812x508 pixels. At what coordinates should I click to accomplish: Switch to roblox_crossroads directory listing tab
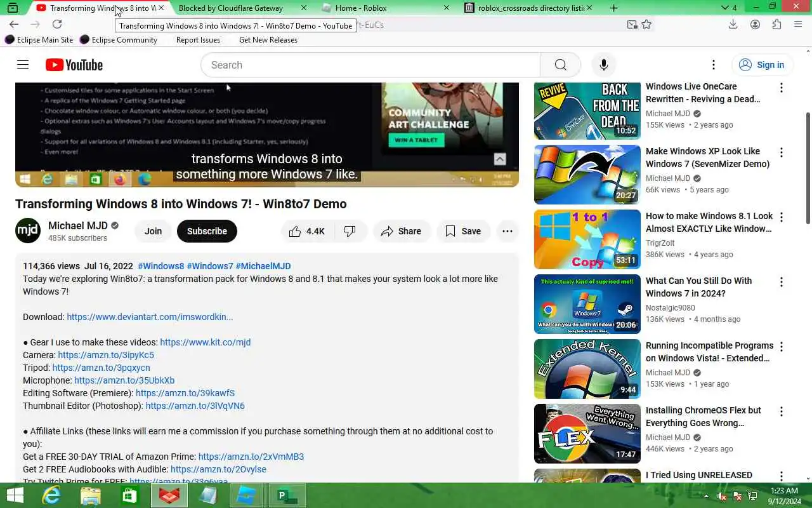528,8
